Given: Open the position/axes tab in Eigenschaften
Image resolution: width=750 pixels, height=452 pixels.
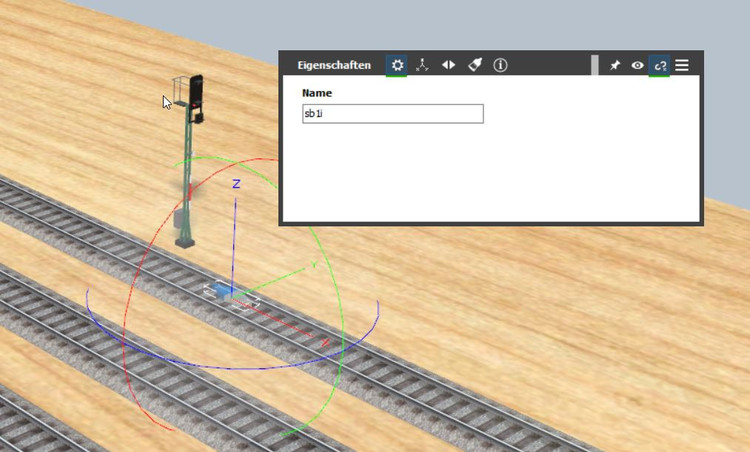Looking at the screenshot, I should click(422, 65).
